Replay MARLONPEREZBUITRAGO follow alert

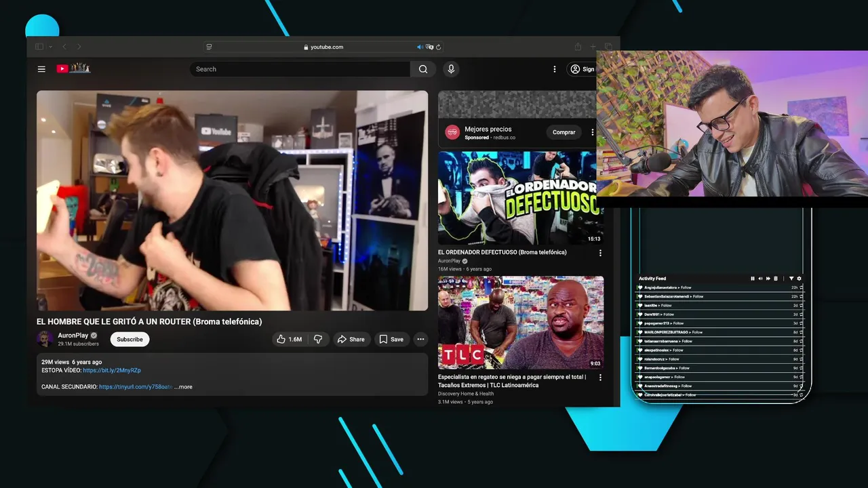[802, 332]
